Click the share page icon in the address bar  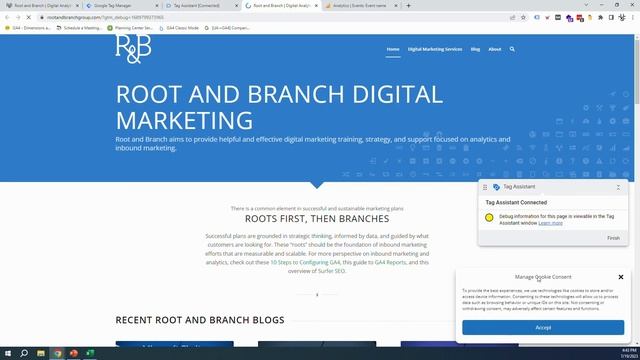[x=512, y=18]
